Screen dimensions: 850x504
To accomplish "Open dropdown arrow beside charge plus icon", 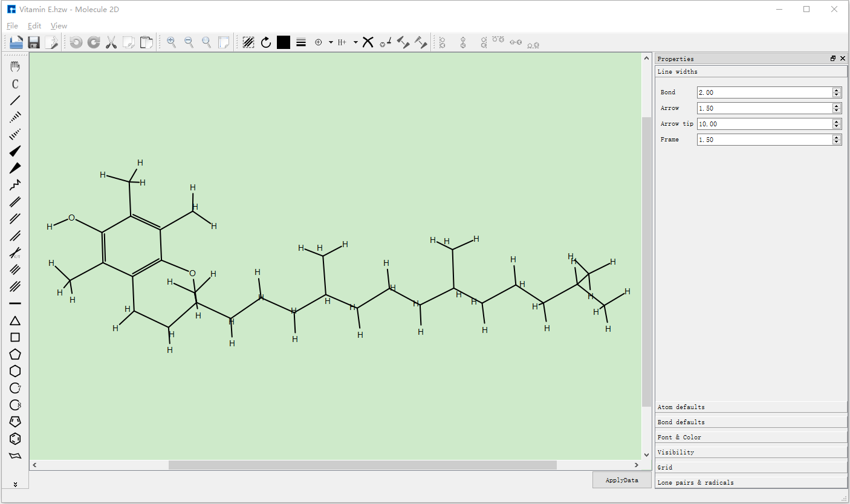I will point(331,42).
